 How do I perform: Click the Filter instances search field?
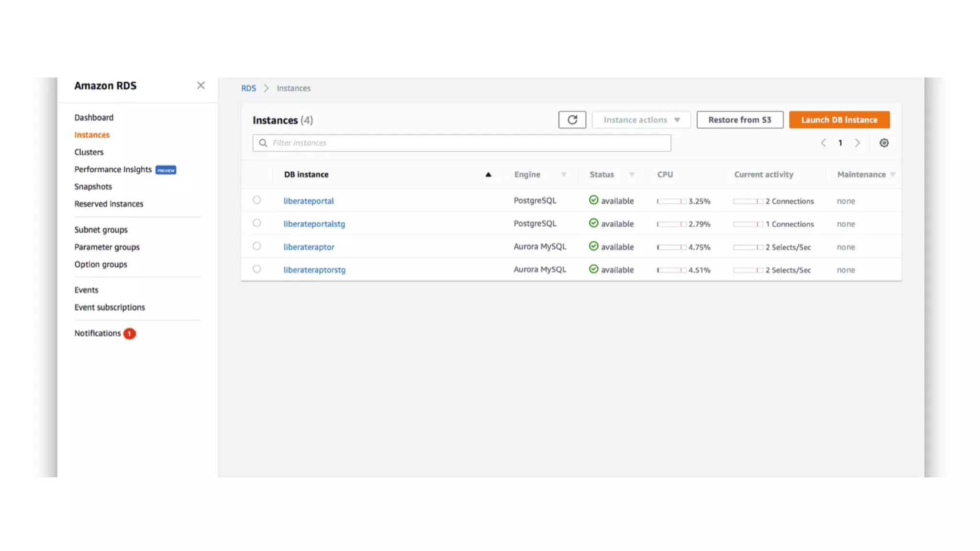[461, 143]
